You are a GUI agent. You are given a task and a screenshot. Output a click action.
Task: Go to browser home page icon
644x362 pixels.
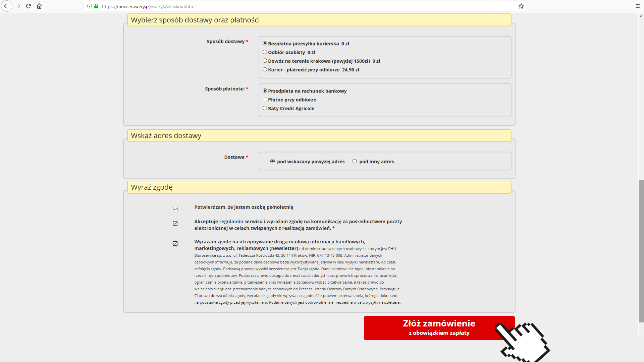(39, 6)
